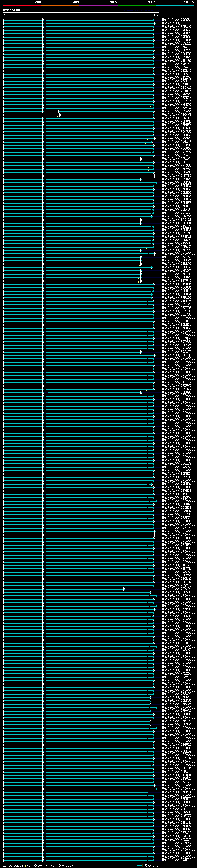Open hit UniRef100_Q013K4
The image size is (197, 868).
point(177,213)
